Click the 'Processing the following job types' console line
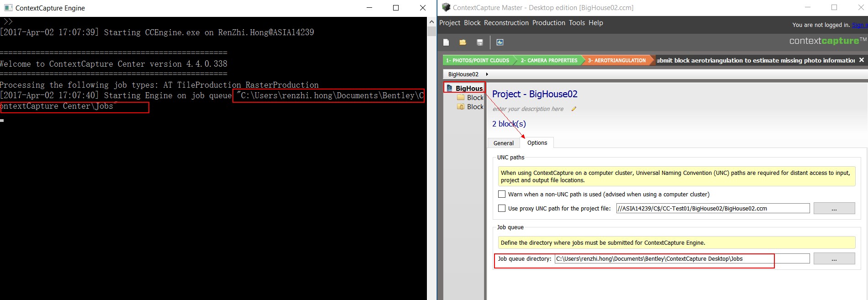The image size is (868, 300). 159,85
